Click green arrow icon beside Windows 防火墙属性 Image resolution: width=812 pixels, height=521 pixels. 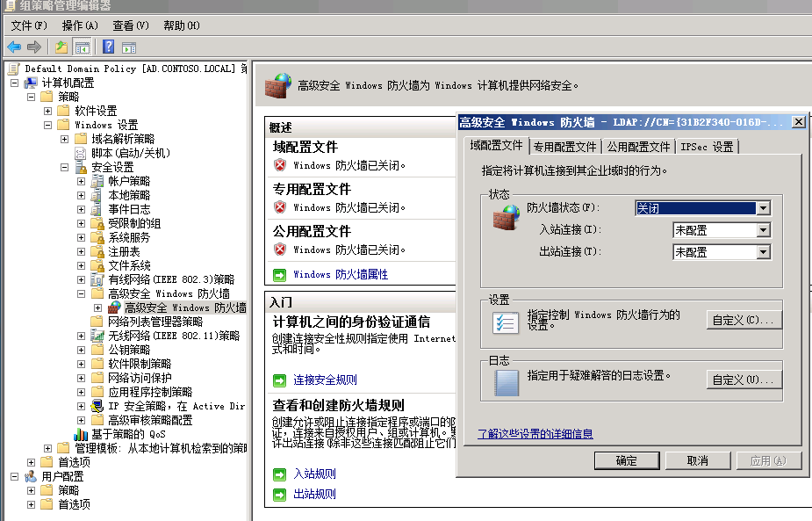(280, 275)
